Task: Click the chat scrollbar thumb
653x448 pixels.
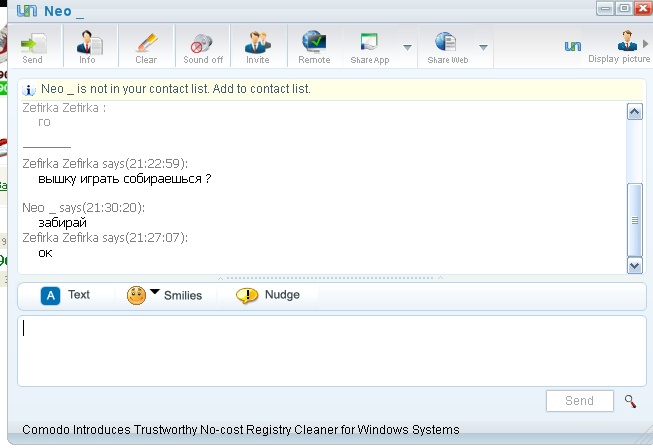Action: tap(635, 220)
